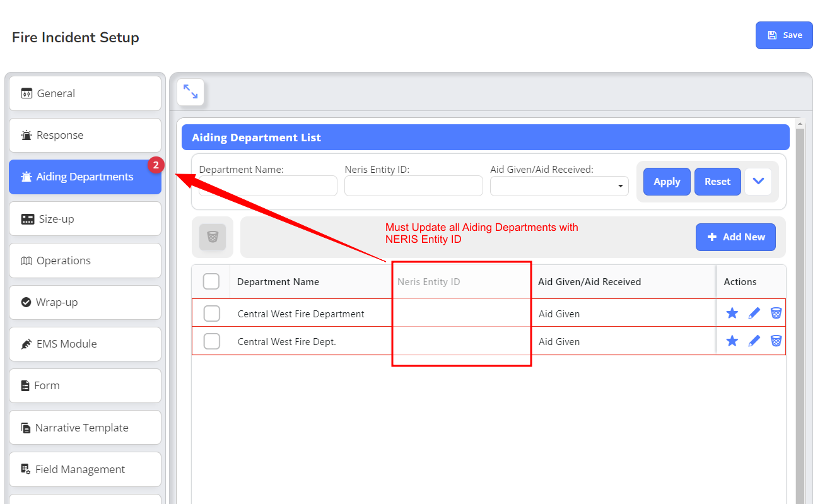Open the Size-up section tab
This screenshot has height=504, width=820.
[85, 219]
